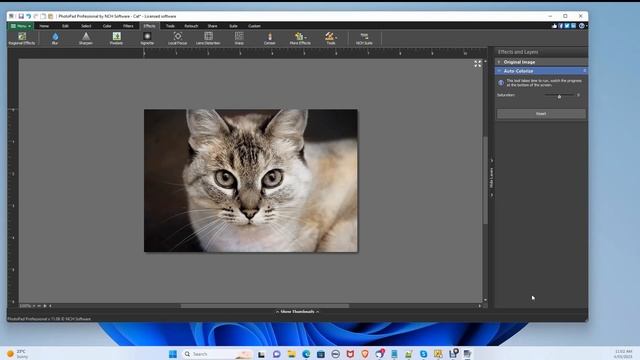Screen dimensions: 640x360
Task: Click the redo arrow in title bar
Action: point(36,16)
